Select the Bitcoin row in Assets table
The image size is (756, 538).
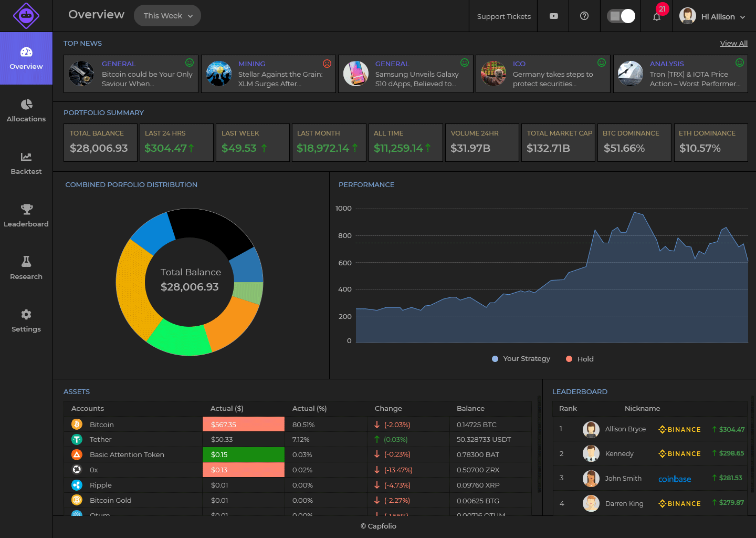pyautogui.click(x=298, y=425)
